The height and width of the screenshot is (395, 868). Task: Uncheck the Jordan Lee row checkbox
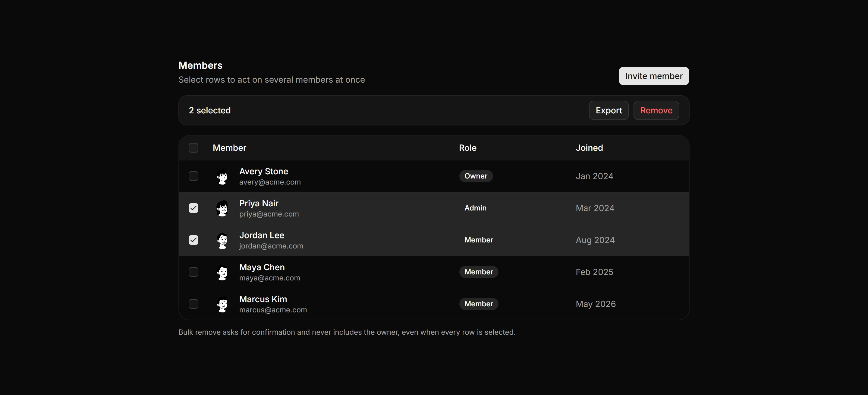point(193,240)
